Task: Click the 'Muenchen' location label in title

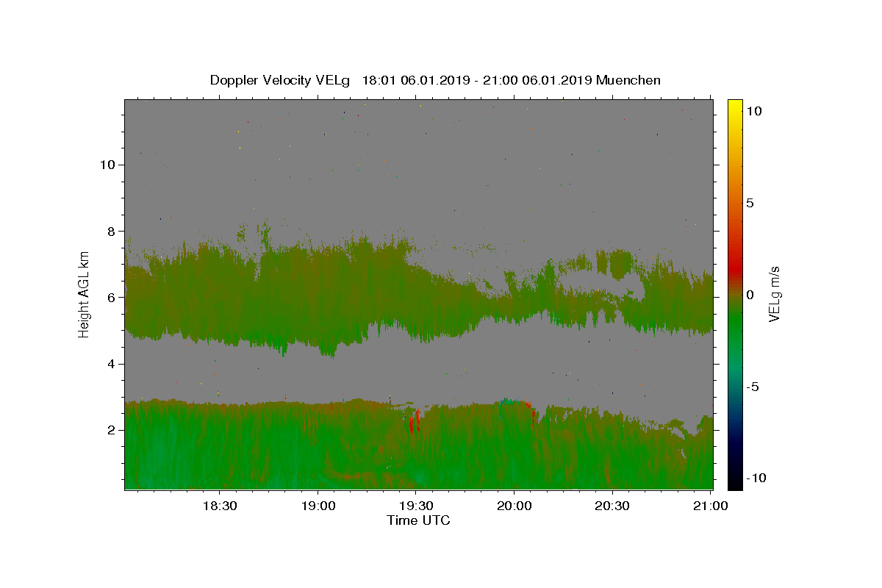Action: click(628, 80)
